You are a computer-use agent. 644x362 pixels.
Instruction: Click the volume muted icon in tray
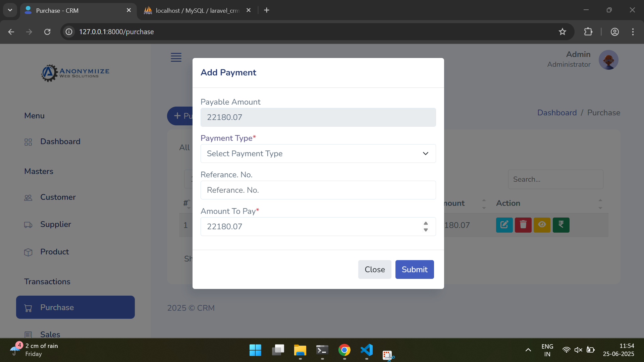578,350
